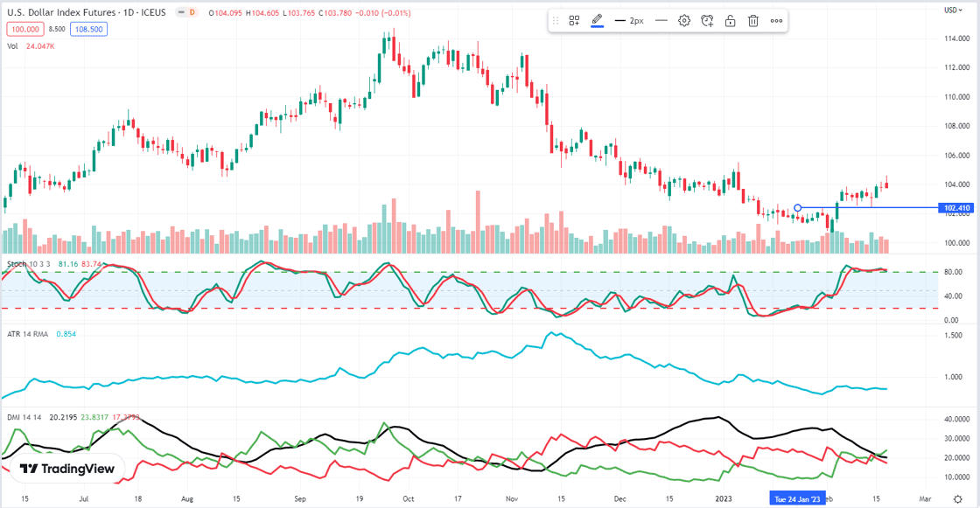This screenshot has height=508, width=980.
Task: Open more options three-dots menu
Action: (776, 21)
